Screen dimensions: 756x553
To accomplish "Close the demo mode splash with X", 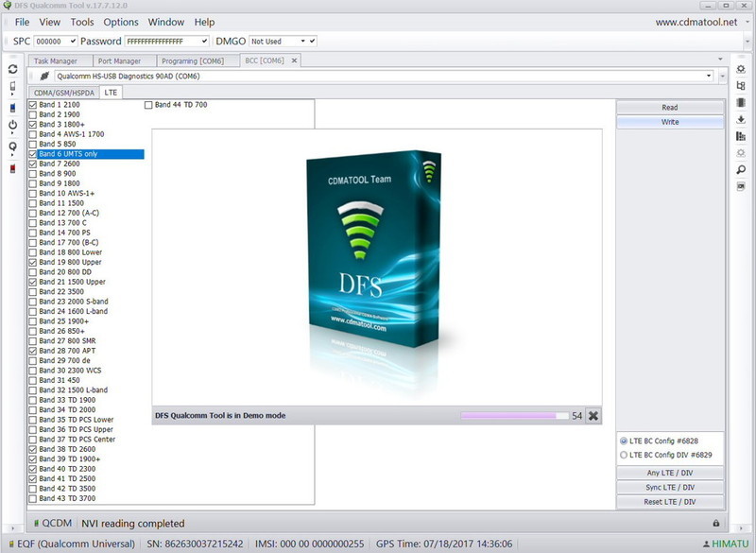I will [x=593, y=416].
